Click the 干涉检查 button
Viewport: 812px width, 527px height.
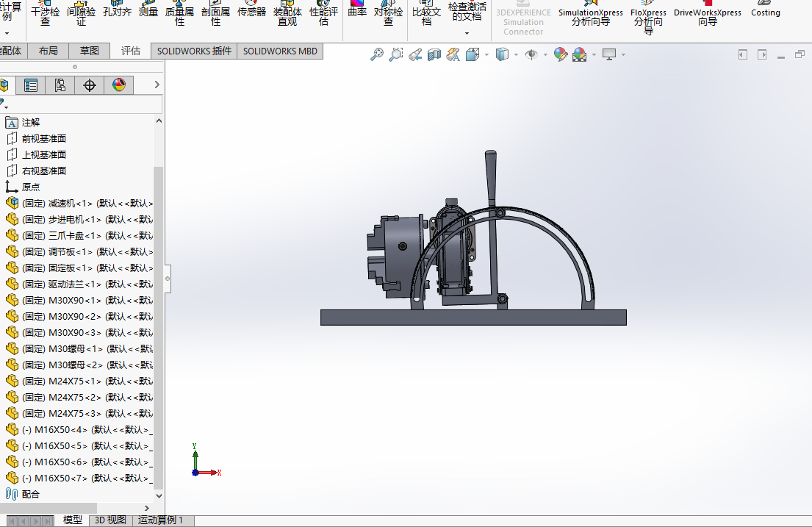45,16
